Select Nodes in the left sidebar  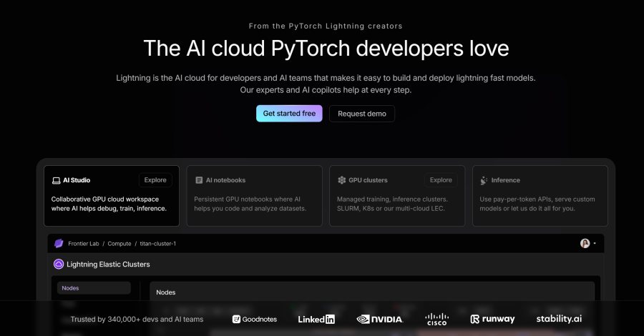(94, 288)
